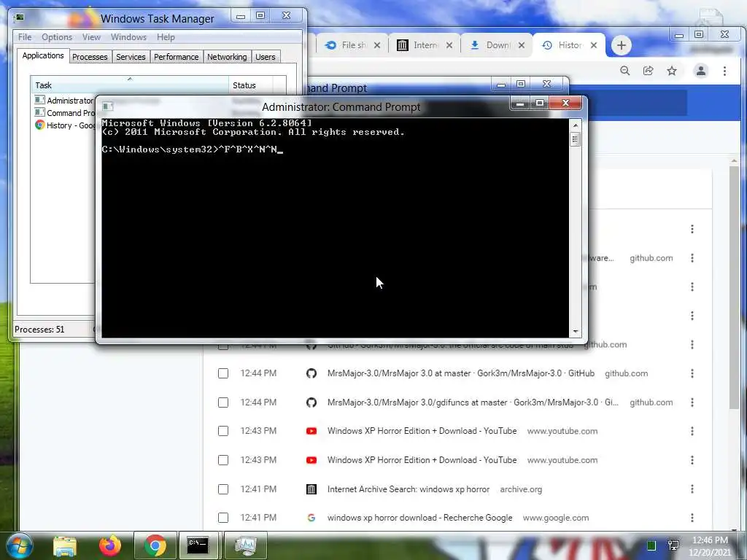This screenshot has height=560, width=747.
Task: Launch Firefox from the taskbar
Action: tap(109, 545)
